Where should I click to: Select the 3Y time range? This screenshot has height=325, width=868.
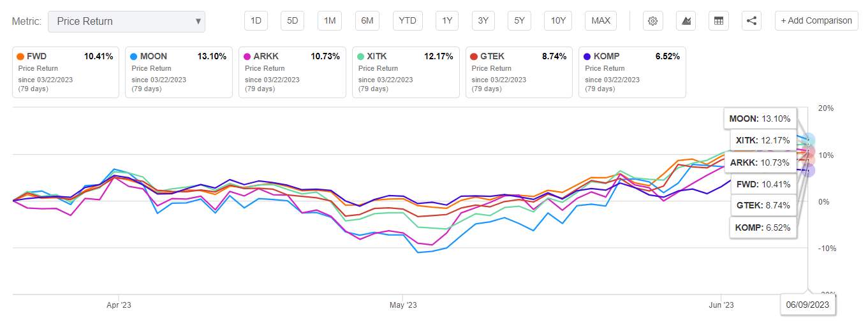(483, 20)
